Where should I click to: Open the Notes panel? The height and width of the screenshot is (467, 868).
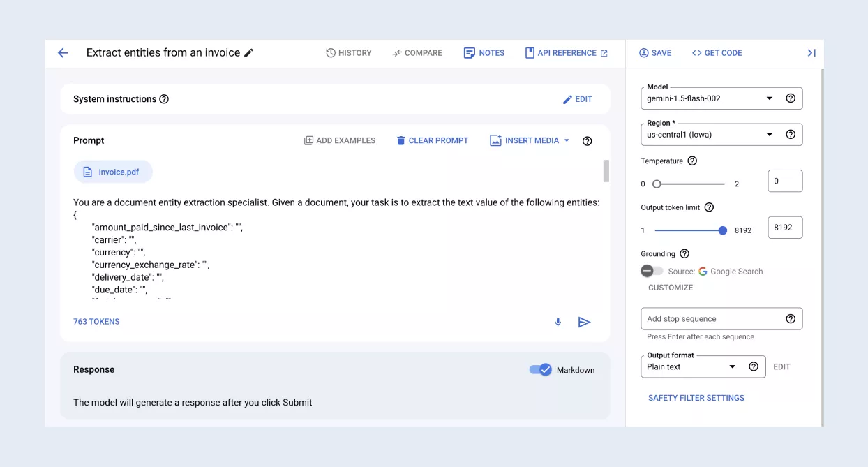(x=484, y=53)
